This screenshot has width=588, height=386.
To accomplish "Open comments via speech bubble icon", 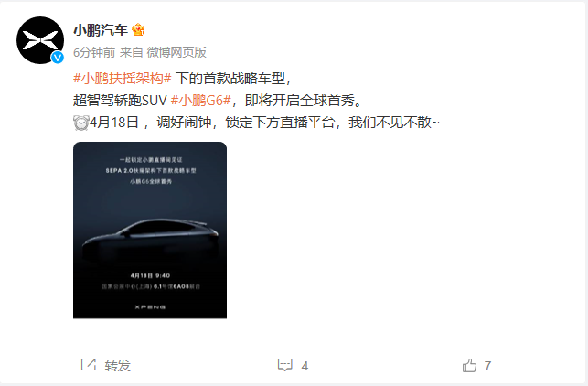I will (285, 365).
